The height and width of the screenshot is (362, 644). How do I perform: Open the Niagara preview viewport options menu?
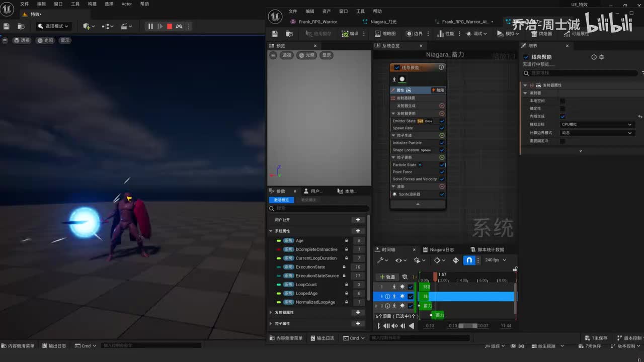click(x=273, y=55)
